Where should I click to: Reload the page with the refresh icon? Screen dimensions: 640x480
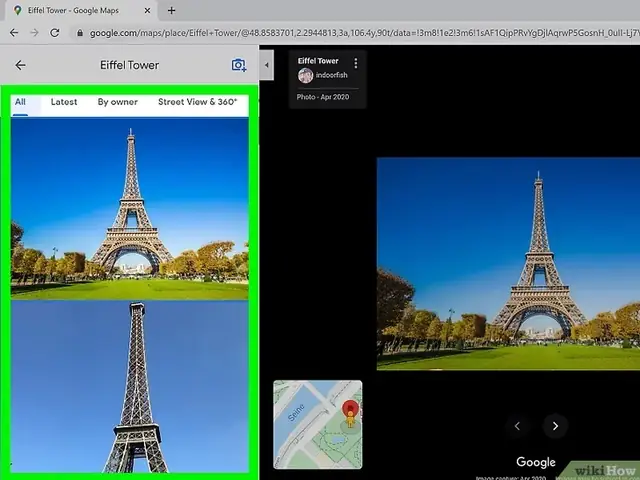coord(55,33)
